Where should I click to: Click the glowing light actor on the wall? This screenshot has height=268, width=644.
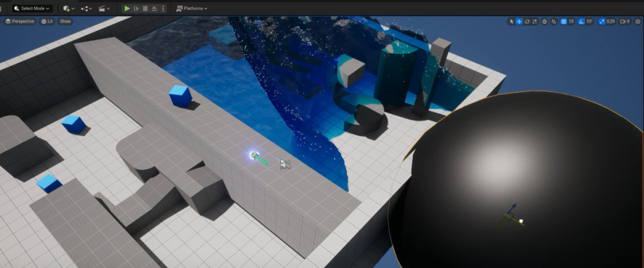[x=254, y=155]
